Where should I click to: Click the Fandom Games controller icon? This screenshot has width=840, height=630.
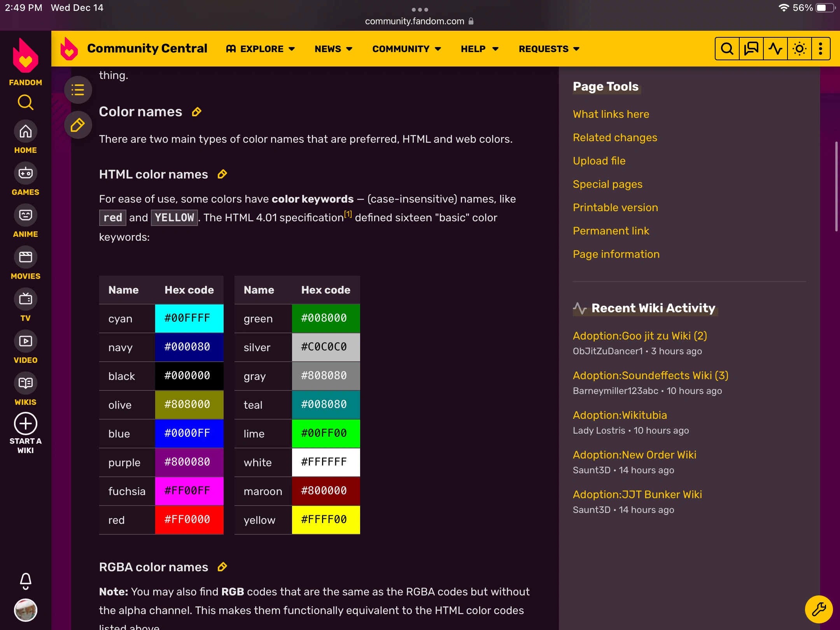[x=26, y=173]
